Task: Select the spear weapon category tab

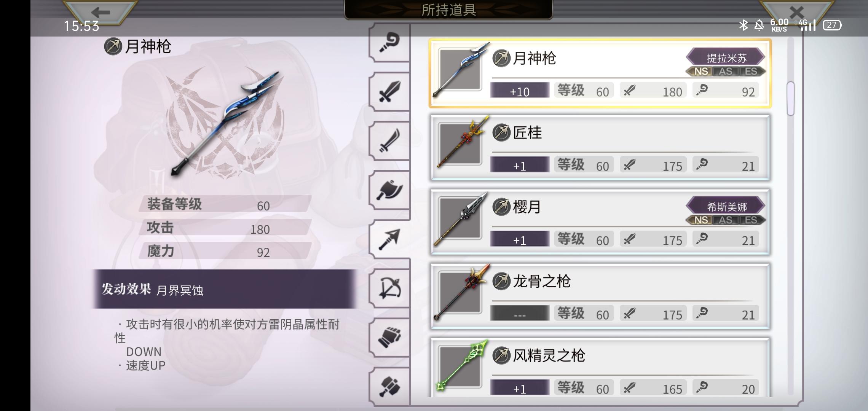Action: (389, 239)
